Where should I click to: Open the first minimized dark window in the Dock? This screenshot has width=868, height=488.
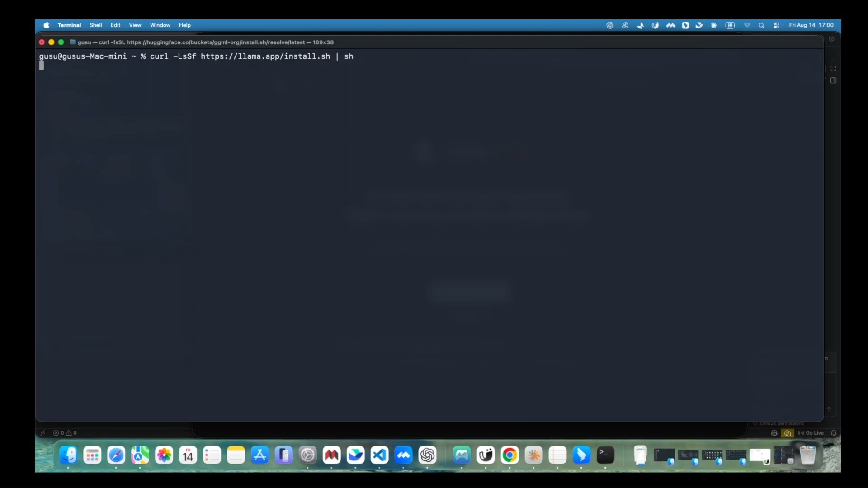[x=664, y=456]
